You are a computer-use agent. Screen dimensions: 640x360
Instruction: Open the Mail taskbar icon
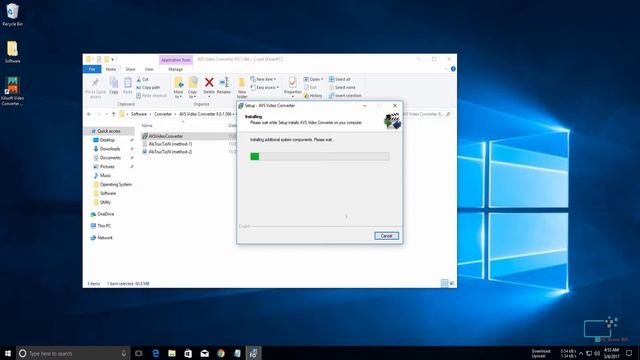tap(204, 353)
